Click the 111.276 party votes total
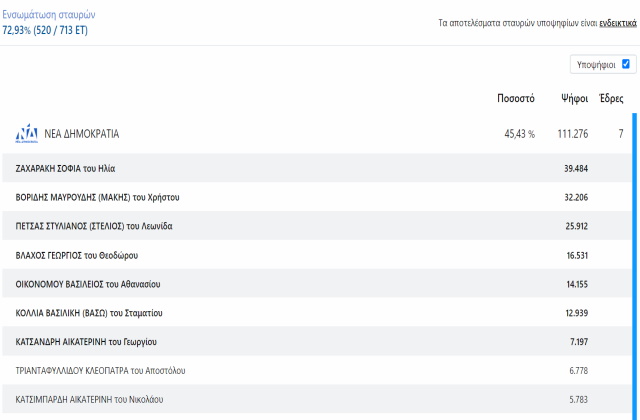Image resolution: width=640 pixels, height=420 pixels. point(573,134)
